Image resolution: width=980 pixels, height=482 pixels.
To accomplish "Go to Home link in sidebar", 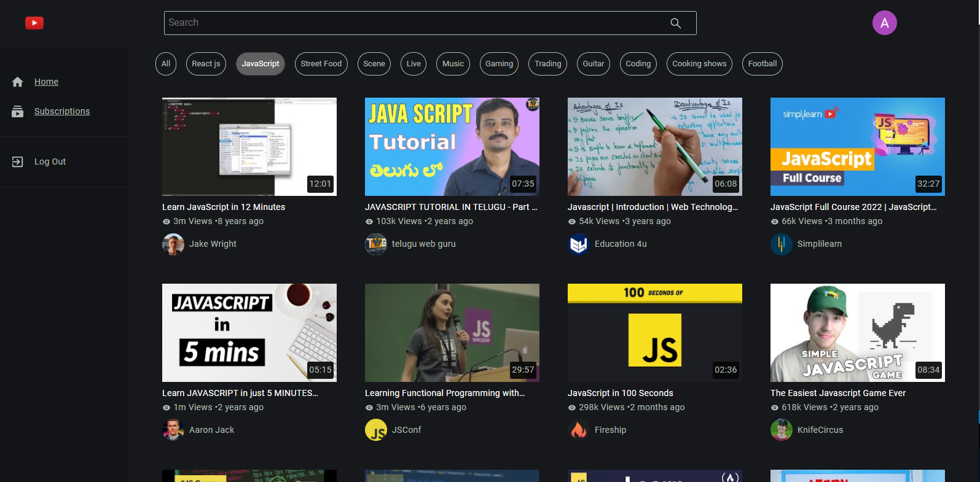I will (x=46, y=82).
